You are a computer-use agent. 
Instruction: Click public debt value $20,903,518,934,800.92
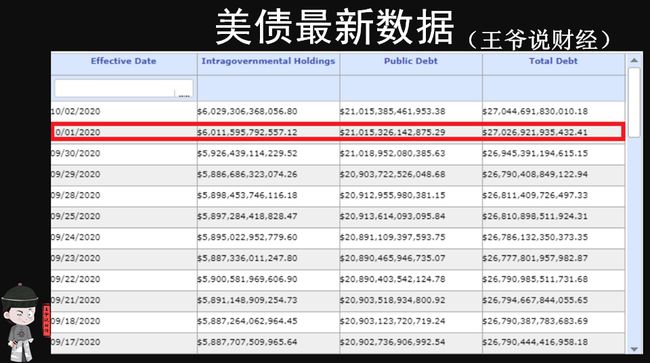(x=393, y=300)
